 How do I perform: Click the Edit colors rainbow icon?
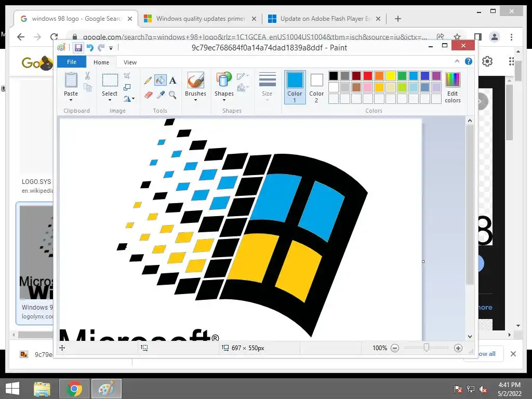453,80
